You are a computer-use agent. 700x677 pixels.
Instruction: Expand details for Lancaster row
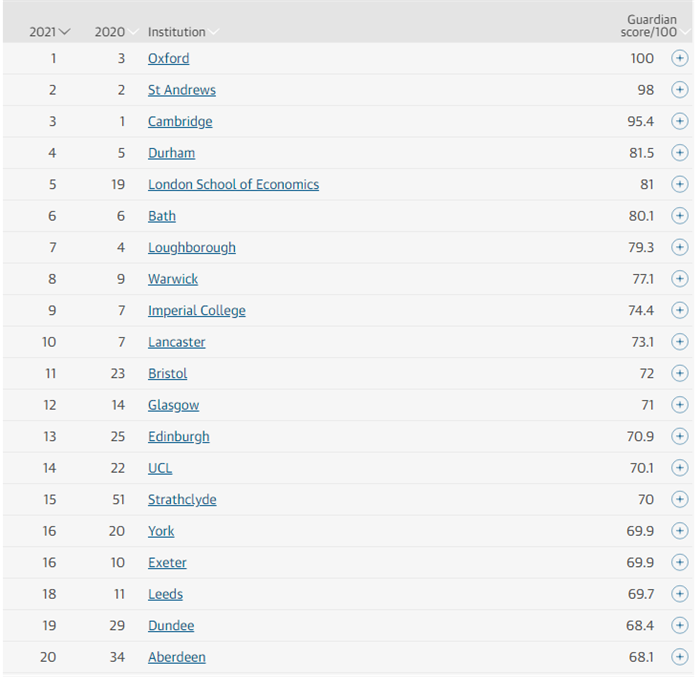679,342
